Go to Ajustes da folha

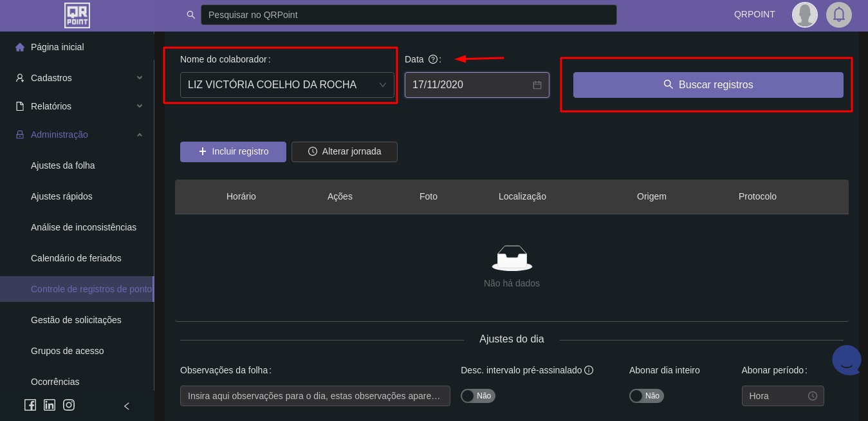[x=63, y=165]
